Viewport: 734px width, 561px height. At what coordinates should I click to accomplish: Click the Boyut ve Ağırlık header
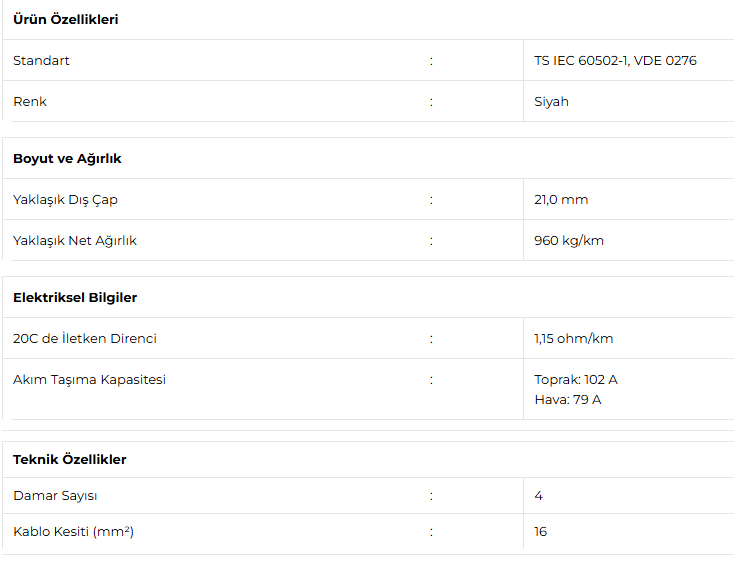[x=67, y=159]
